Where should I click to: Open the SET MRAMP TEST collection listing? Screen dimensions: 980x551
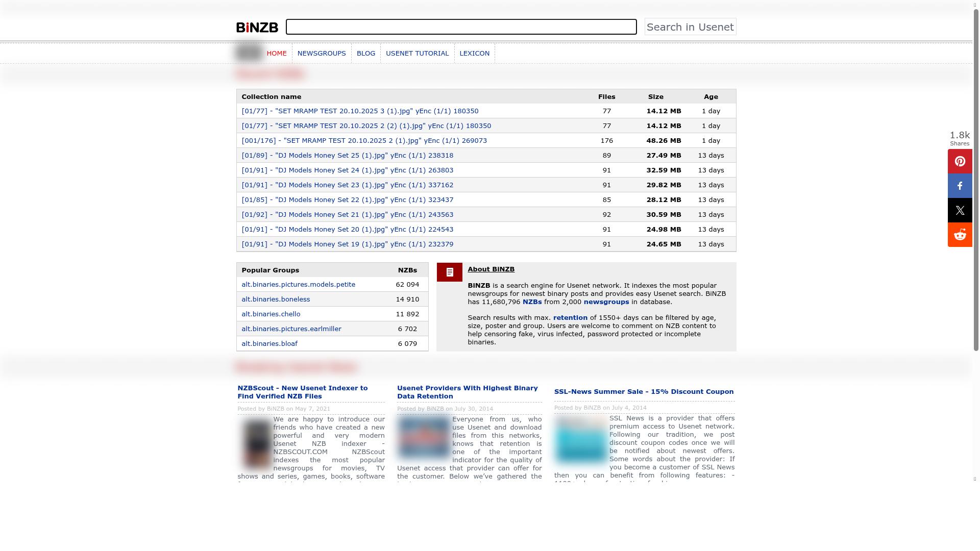[x=360, y=111]
